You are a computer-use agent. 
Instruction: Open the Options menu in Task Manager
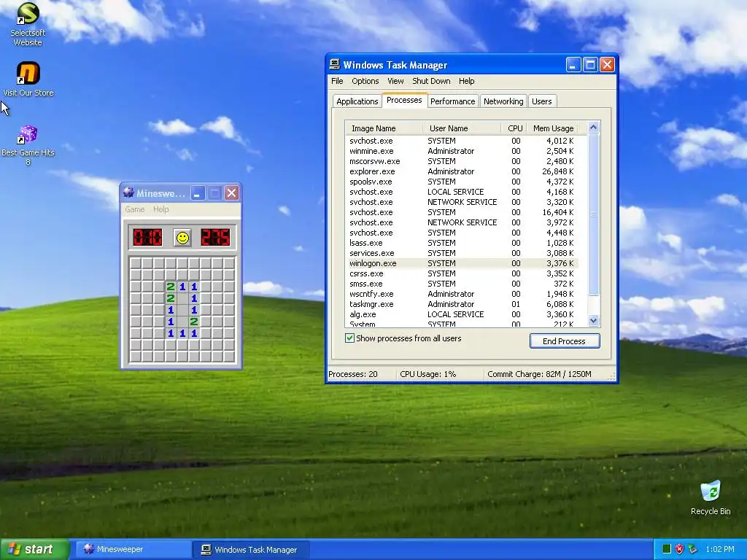point(365,81)
